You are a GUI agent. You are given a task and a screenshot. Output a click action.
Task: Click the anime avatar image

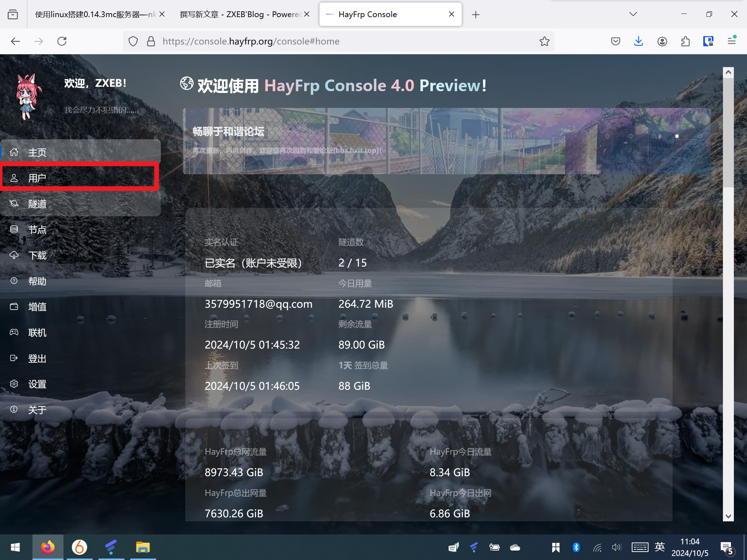coord(28,97)
